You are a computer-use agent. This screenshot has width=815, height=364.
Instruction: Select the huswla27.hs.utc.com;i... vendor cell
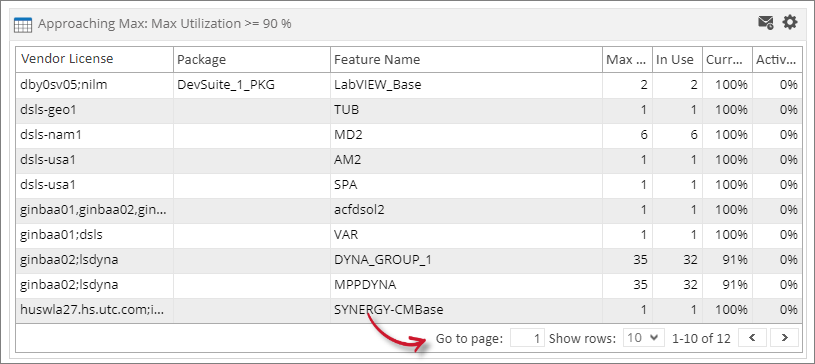point(95,310)
